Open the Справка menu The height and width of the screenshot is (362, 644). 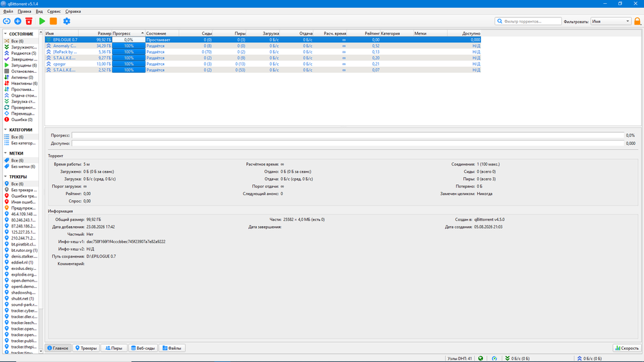click(73, 12)
